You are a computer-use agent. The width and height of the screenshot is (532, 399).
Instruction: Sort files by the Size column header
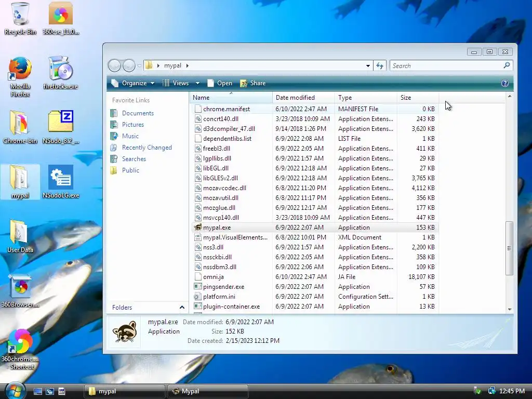418,97
